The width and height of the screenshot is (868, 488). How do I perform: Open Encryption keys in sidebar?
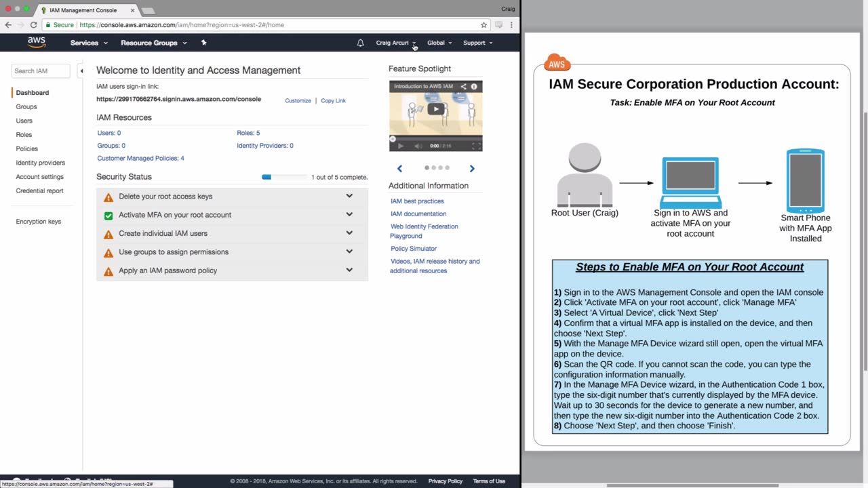(x=39, y=222)
